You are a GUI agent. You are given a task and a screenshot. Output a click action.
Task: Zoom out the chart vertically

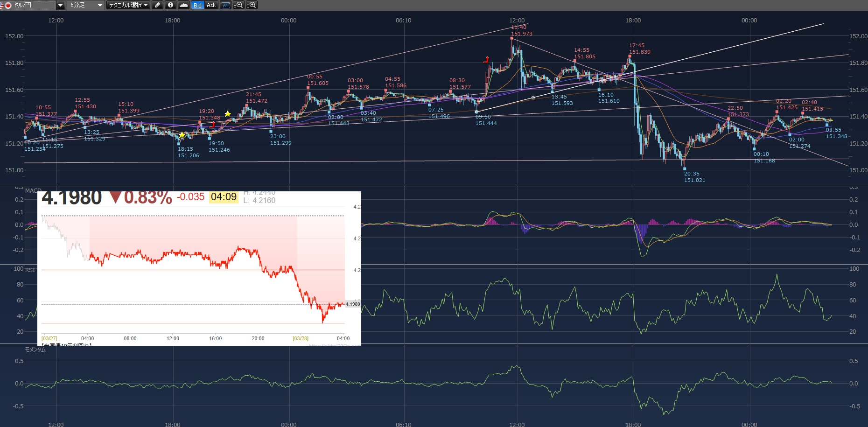[x=238, y=5]
